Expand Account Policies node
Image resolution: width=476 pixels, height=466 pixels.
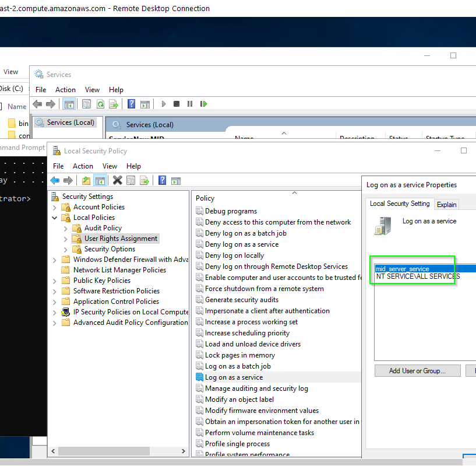[x=55, y=208]
